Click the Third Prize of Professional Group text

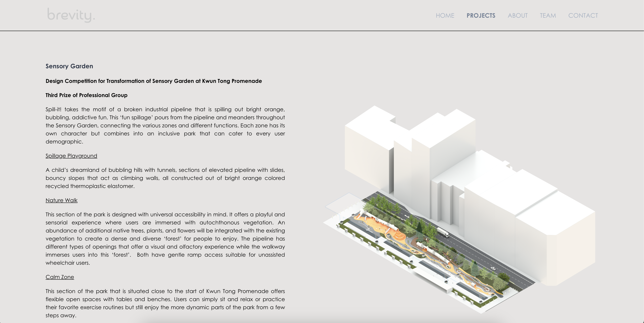click(x=86, y=95)
